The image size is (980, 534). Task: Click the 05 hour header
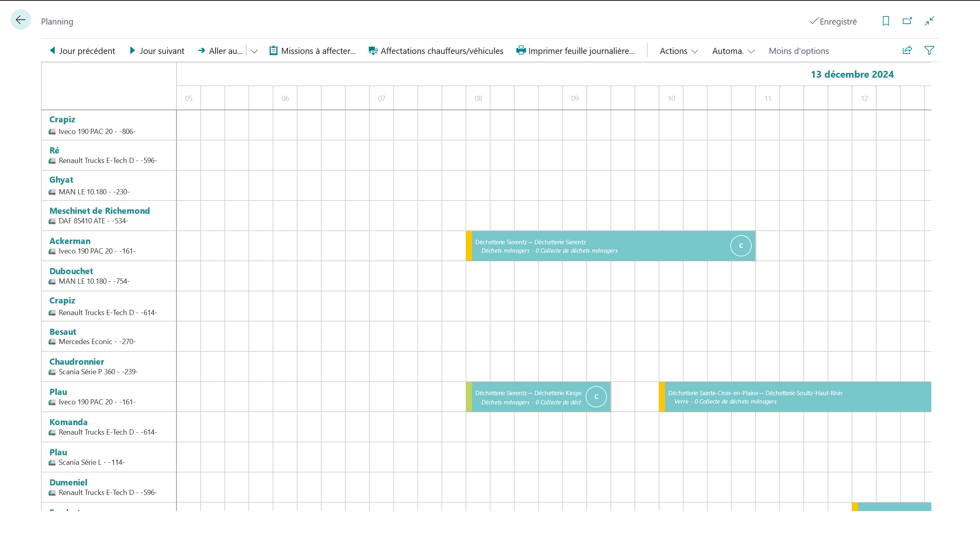tap(189, 98)
